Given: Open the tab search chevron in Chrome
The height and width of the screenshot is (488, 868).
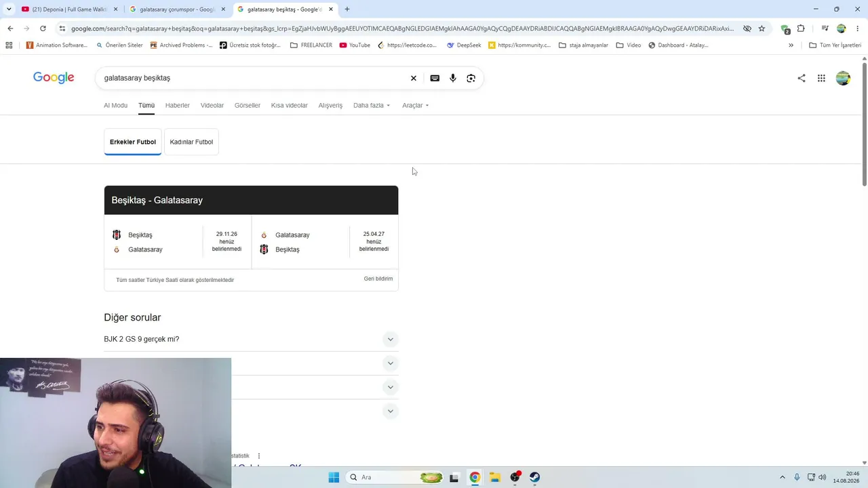Looking at the screenshot, I should click(x=9, y=9).
